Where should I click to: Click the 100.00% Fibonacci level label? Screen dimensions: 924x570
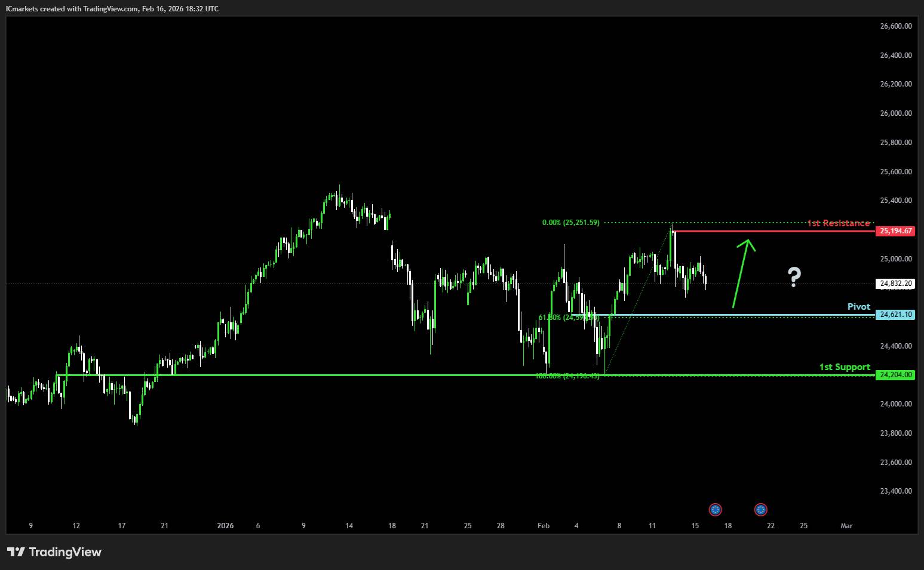tap(567, 376)
